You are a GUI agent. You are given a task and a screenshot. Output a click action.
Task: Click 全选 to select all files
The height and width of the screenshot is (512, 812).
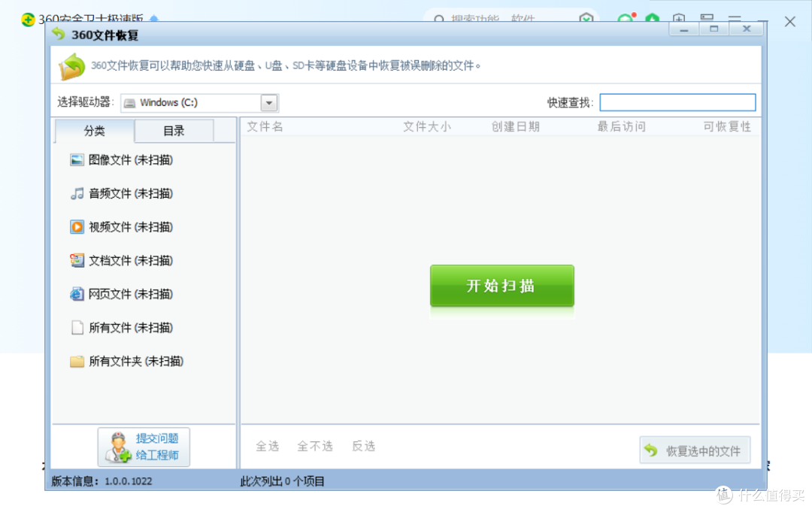pos(267,447)
